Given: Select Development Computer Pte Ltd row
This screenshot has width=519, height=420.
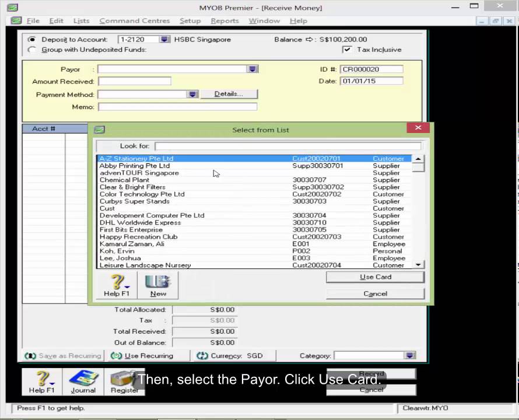Looking at the screenshot, I should coord(254,215).
